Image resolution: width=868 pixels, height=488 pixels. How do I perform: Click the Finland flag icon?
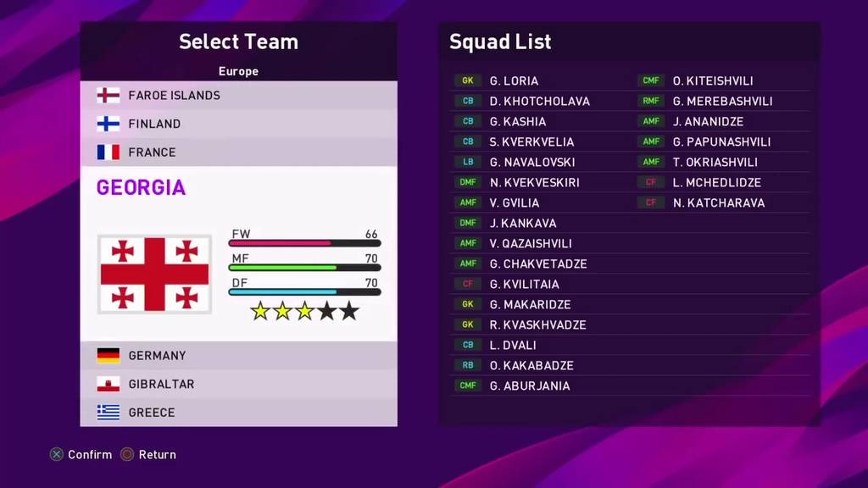click(x=108, y=124)
